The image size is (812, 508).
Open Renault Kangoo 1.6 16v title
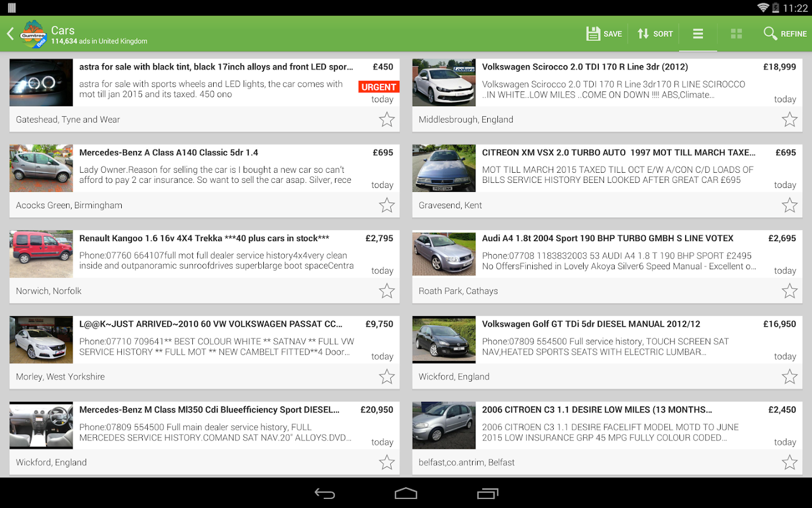(204, 238)
